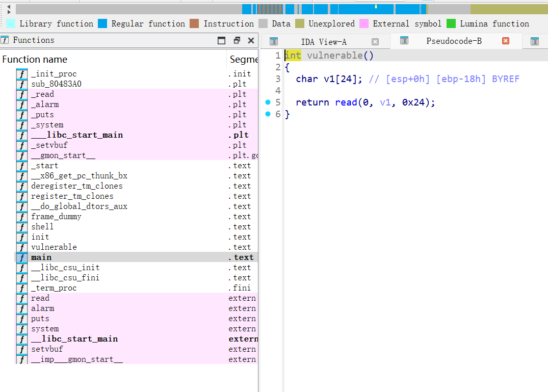Click the Functions panel title icon

[x=5, y=40]
